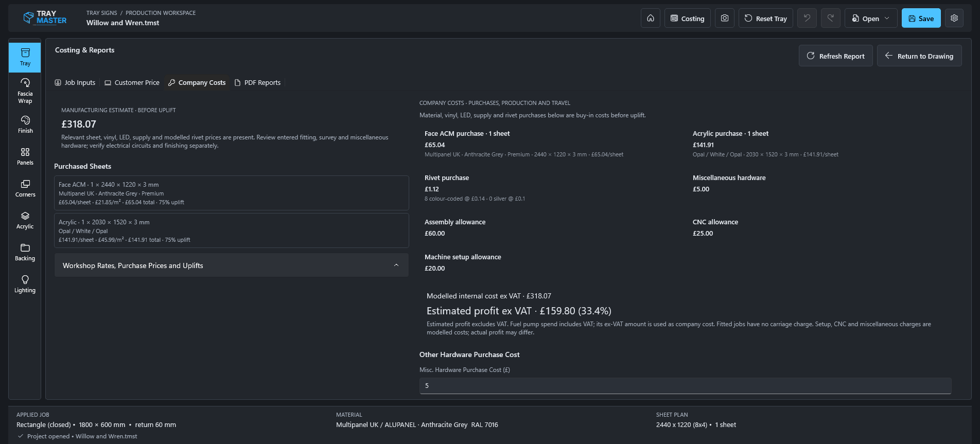Click the Estimated profit ex VAT text

click(519, 311)
